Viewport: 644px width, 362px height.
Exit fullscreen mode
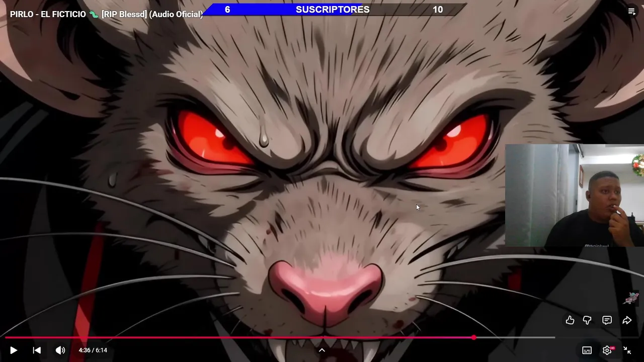tap(627, 350)
